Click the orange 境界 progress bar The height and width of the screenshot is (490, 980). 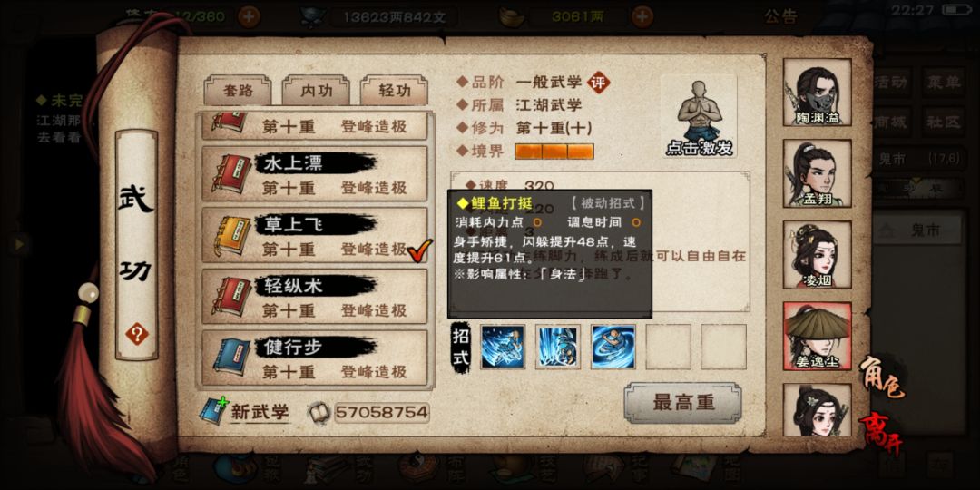554,152
